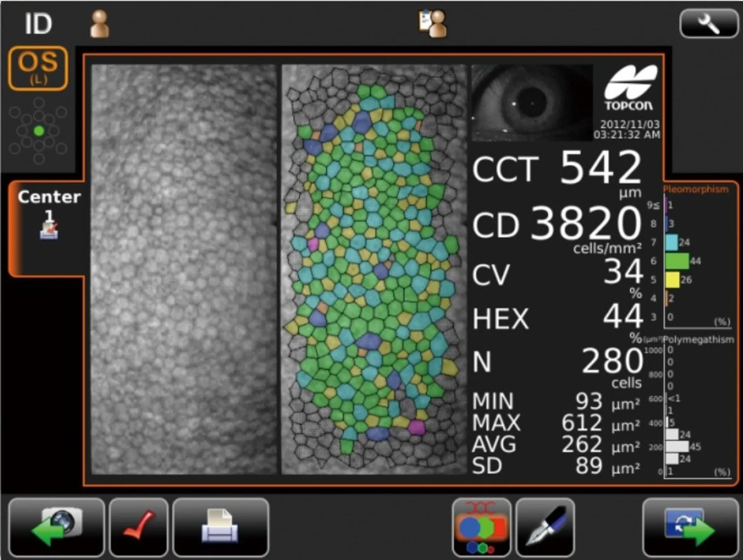Select the top fixation target circle
The image size is (743, 560).
39,103
